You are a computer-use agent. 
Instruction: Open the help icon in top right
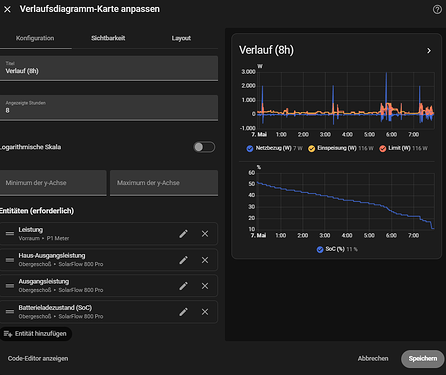click(437, 9)
